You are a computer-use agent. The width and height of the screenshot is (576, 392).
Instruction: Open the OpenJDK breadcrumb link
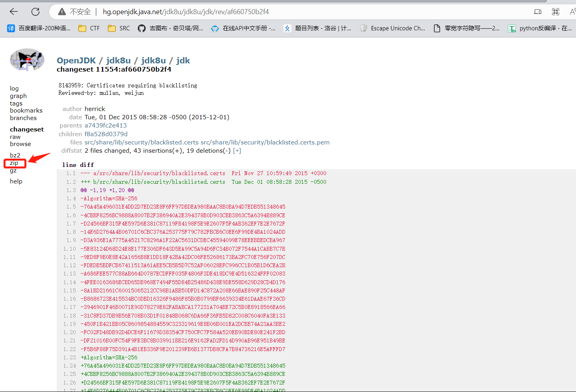coord(76,61)
